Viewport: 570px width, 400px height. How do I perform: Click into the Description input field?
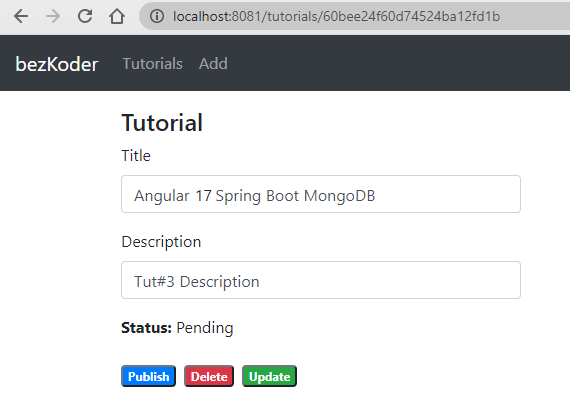pos(321,280)
